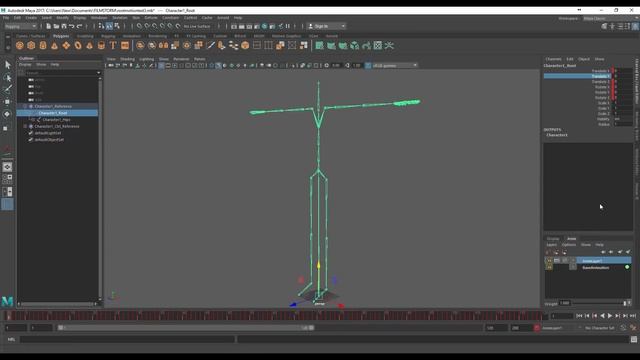
Task: Create a polygon cone from shelf
Action: pyautogui.click(x=54, y=46)
